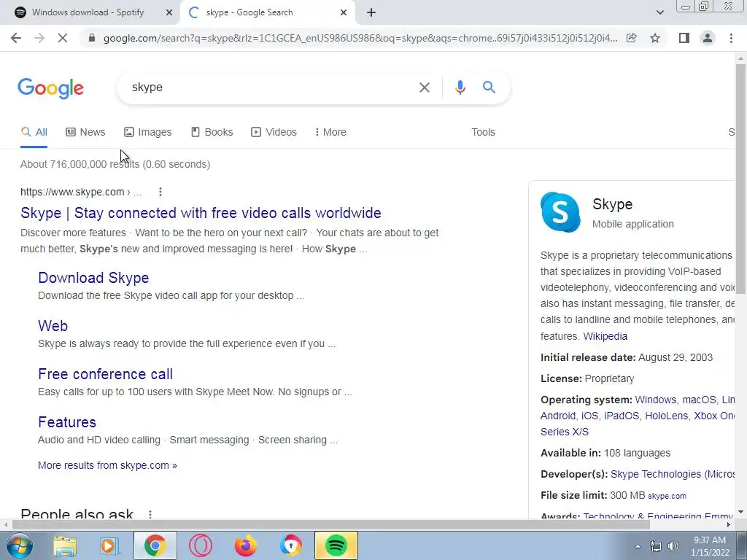The width and height of the screenshot is (747, 560).
Task: Click the Skype logo in knowledge panel
Action: (x=561, y=212)
